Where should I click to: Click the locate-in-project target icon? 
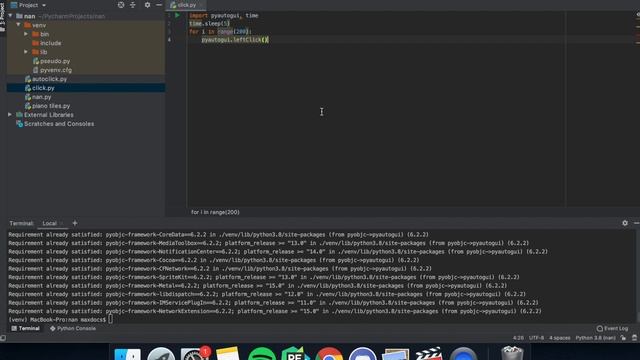[121, 5]
